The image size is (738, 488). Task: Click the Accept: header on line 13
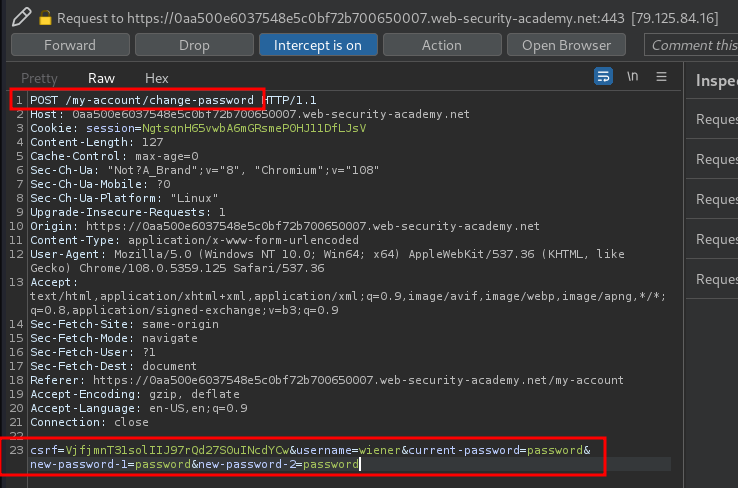54,282
